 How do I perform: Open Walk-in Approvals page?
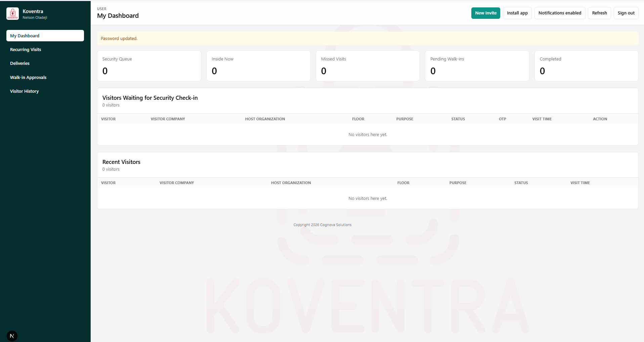point(28,77)
